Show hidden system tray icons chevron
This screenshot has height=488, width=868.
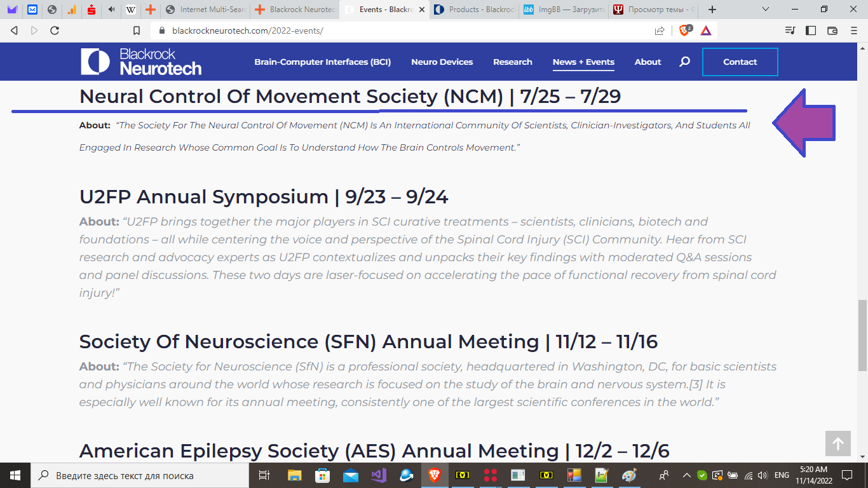687,475
